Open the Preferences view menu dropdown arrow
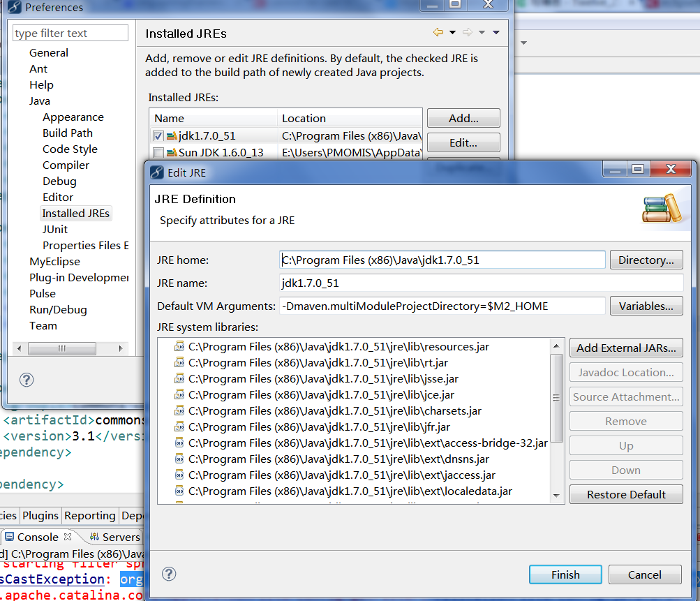Image resolution: width=700 pixels, height=601 pixels. (x=496, y=33)
